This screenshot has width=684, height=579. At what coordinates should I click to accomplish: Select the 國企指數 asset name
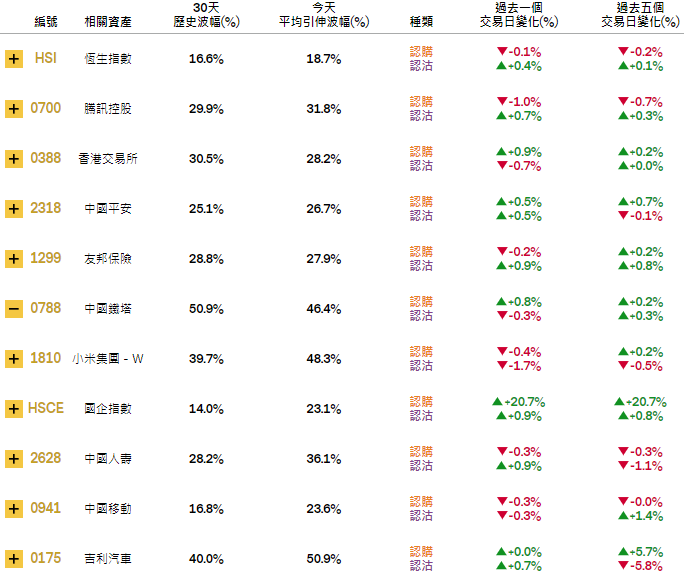[x=108, y=409]
